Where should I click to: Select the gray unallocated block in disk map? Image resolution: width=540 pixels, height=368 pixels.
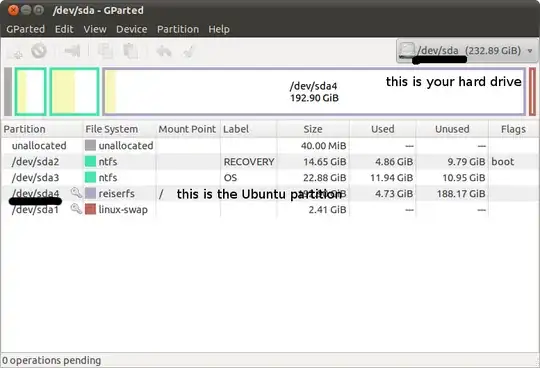(x=8, y=92)
